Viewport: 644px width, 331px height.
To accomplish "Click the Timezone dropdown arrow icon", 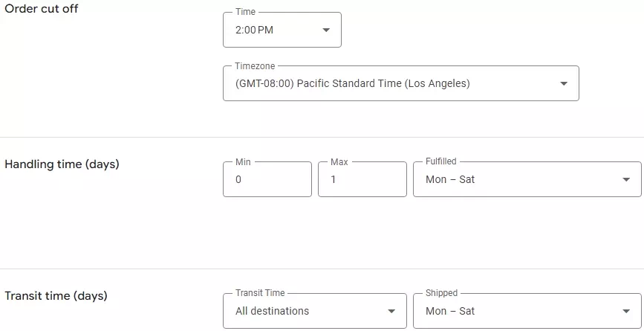I will [564, 84].
